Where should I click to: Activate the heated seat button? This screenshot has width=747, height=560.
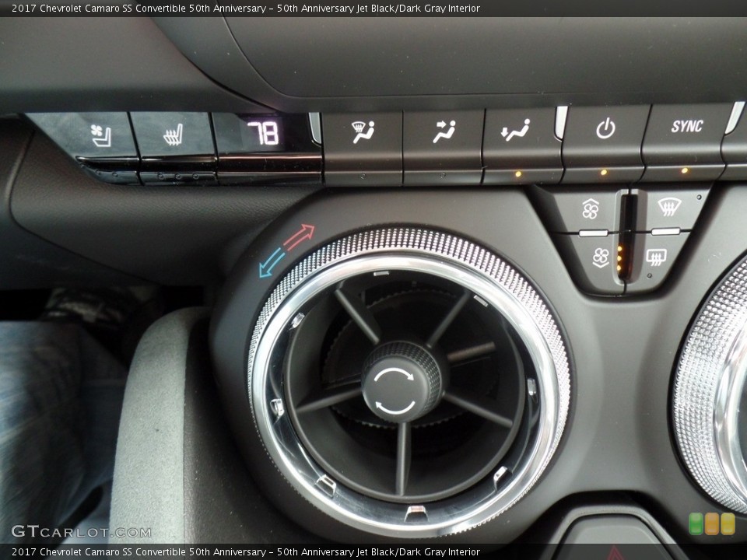click(x=173, y=135)
